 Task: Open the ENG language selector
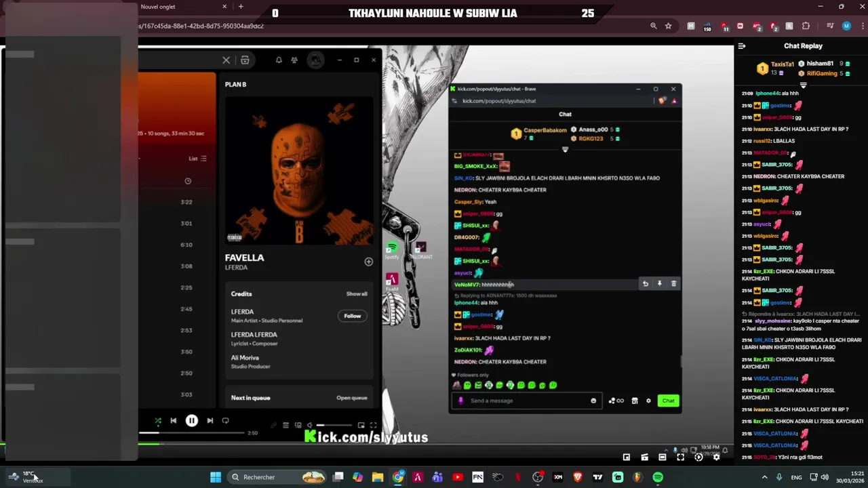[x=796, y=477]
